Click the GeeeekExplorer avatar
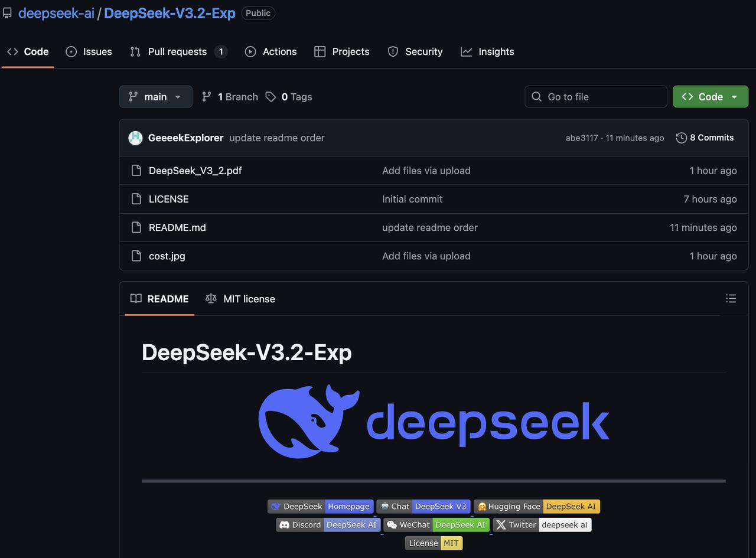This screenshot has width=756, height=558. click(x=135, y=138)
